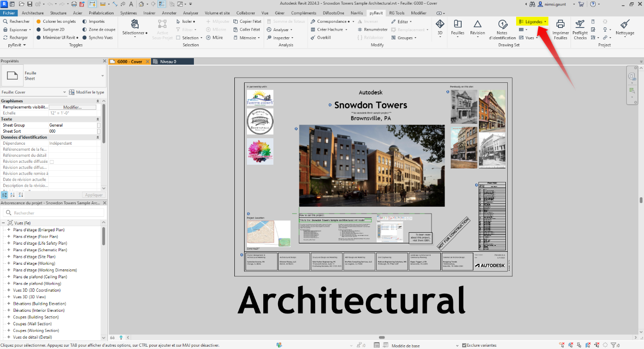Toggle Minimiser UI Revit option
The height and width of the screenshot is (349, 644).
pos(58,38)
